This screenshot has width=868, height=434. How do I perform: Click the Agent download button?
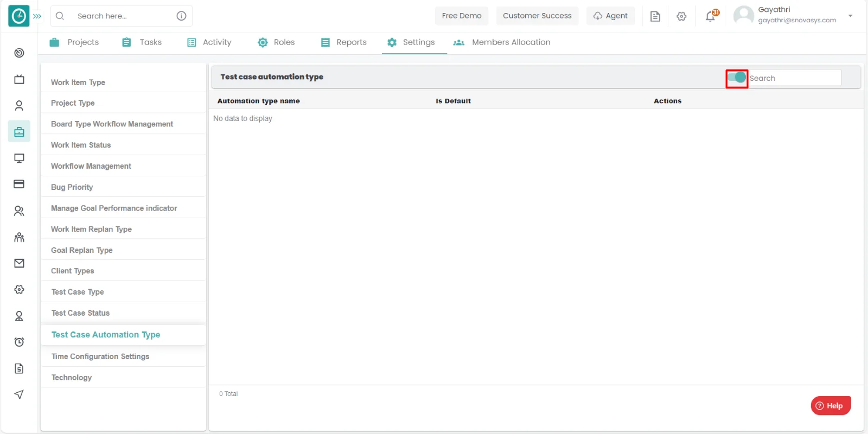610,16
